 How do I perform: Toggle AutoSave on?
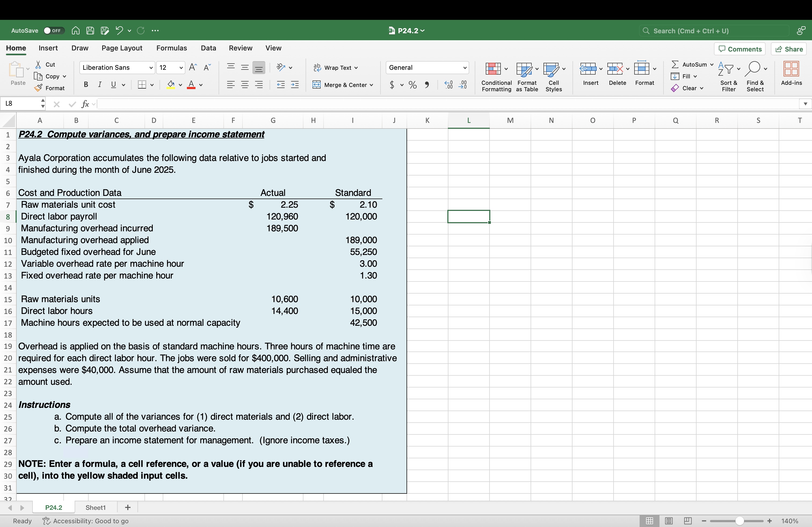[53, 30]
